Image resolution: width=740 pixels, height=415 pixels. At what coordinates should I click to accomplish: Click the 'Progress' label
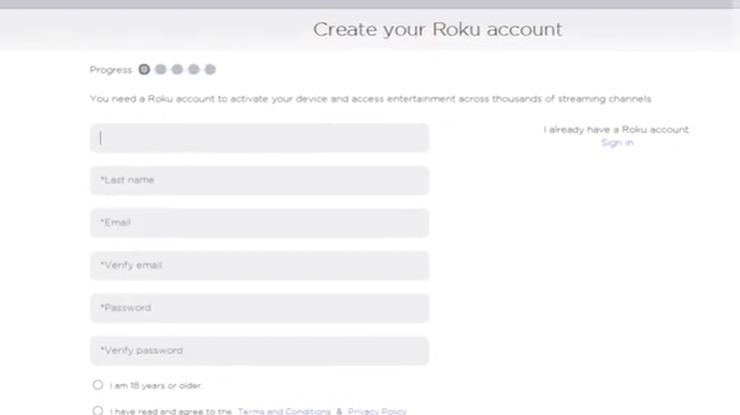tap(111, 70)
